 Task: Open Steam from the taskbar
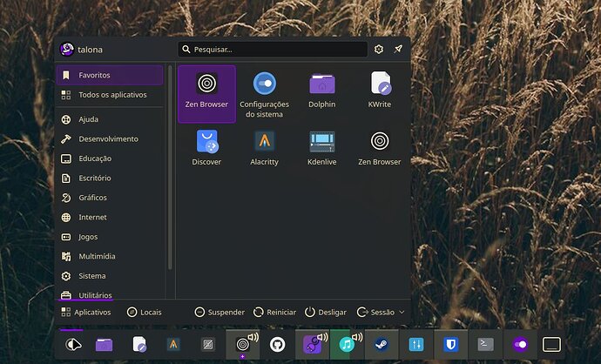(x=381, y=344)
